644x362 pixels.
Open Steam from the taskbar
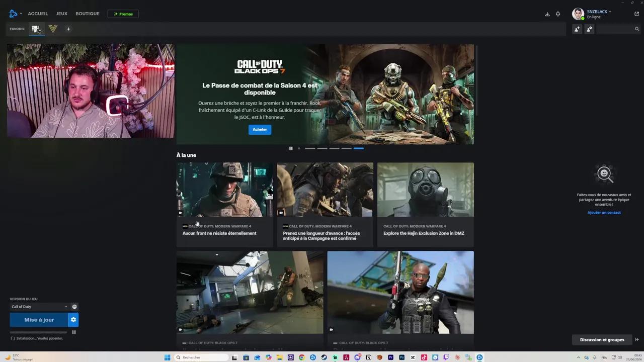click(324, 357)
